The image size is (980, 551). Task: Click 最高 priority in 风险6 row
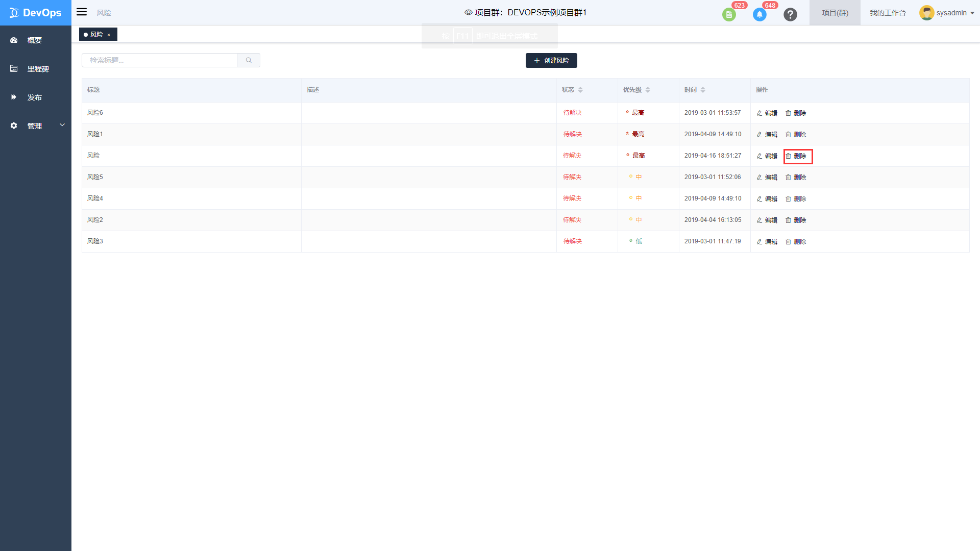(635, 113)
